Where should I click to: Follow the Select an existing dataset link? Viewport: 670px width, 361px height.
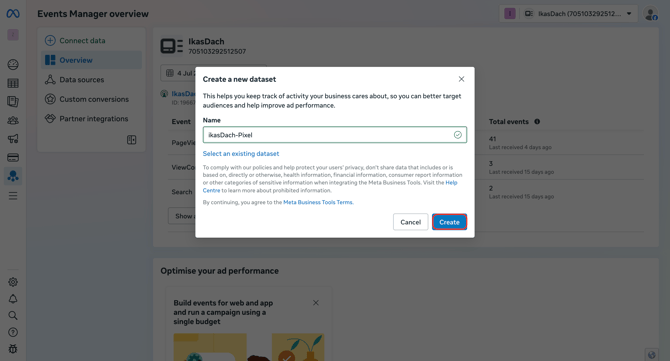[x=241, y=153]
